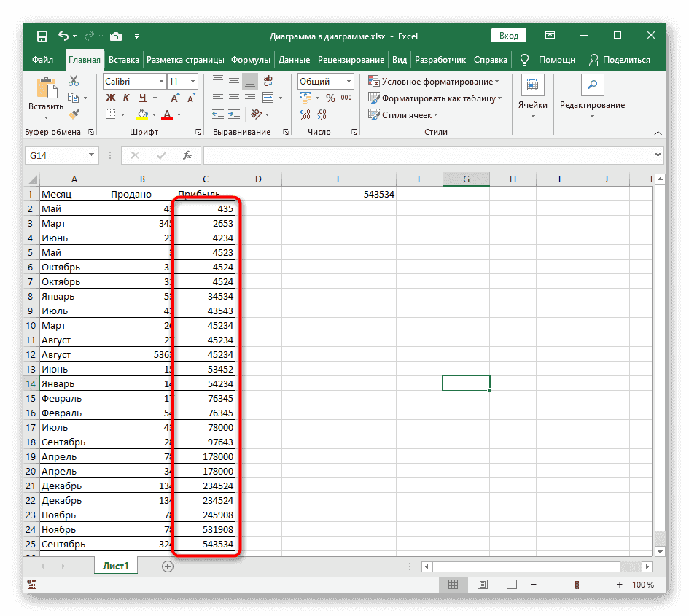Viewport: 689px width, 616px height.
Task: Click the underline icon Ч
Action: [x=141, y=97]
